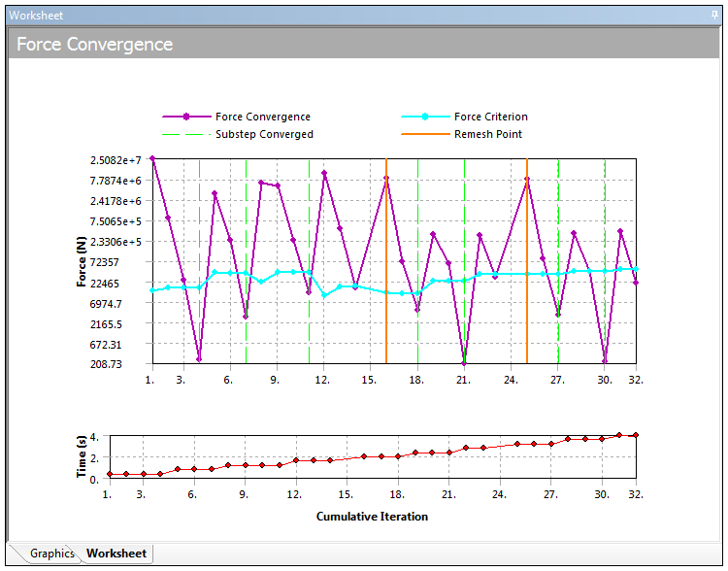Click the Substep Converged legend text
This screenshot has height=571, width=728.
[x=264, y=134]
